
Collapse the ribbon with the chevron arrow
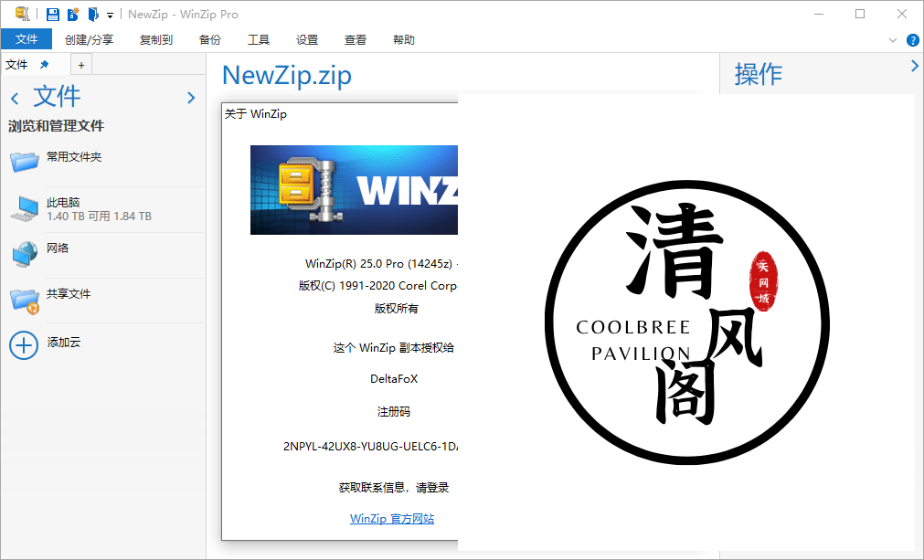(x=893, y=40)
